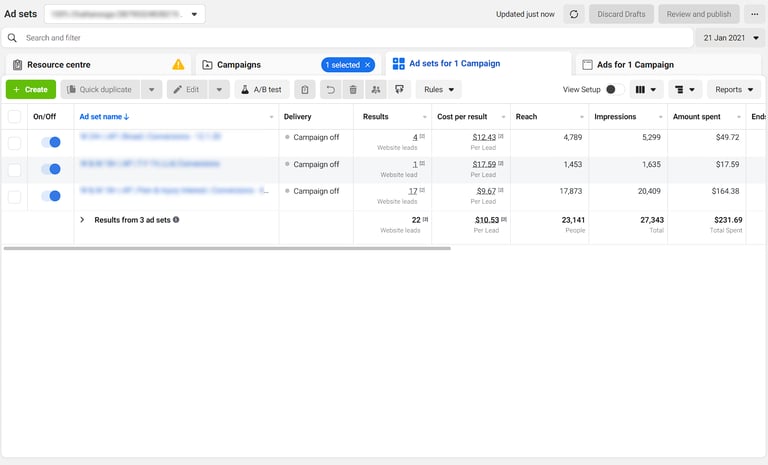This screenshot has height=465, width=768.
Task: Tick the checkbox for the $164.38 ad set row
Action: pos(14,196)
